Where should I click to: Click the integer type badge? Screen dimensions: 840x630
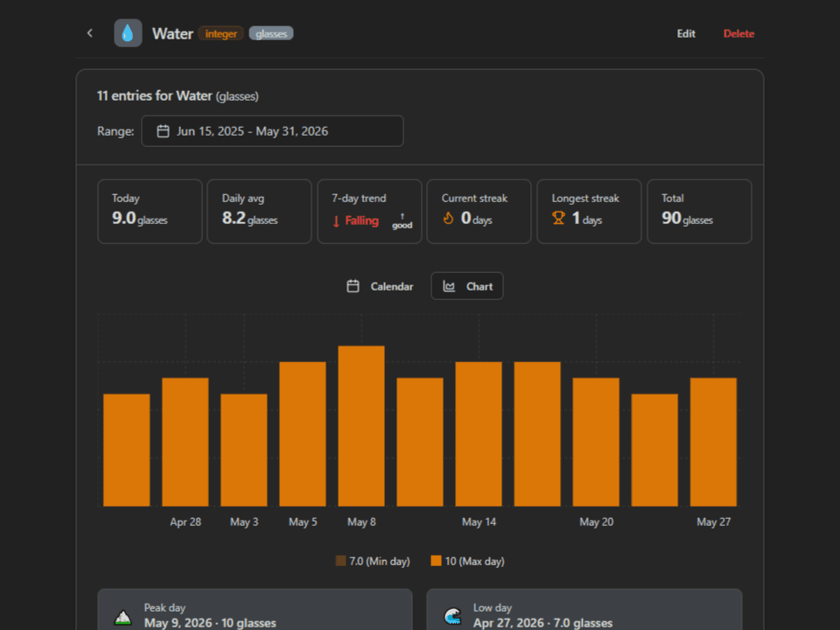(220, 34)
